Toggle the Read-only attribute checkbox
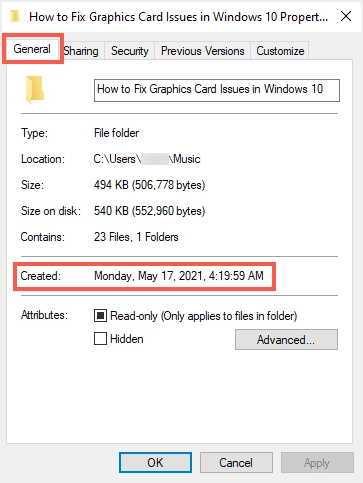This screenshot has height=483, width=363. click(x=100, y=315)
